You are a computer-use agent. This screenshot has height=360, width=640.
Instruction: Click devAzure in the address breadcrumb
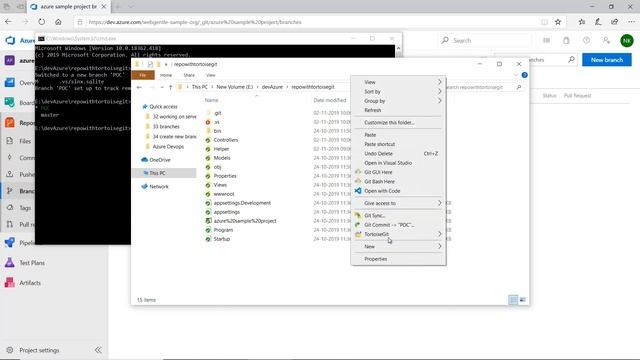click(272, 87)
